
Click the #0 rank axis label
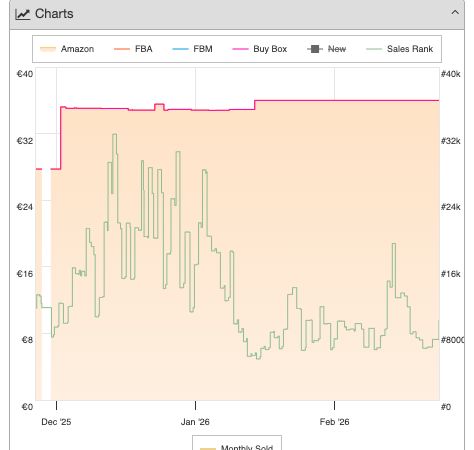coord(446,407)
